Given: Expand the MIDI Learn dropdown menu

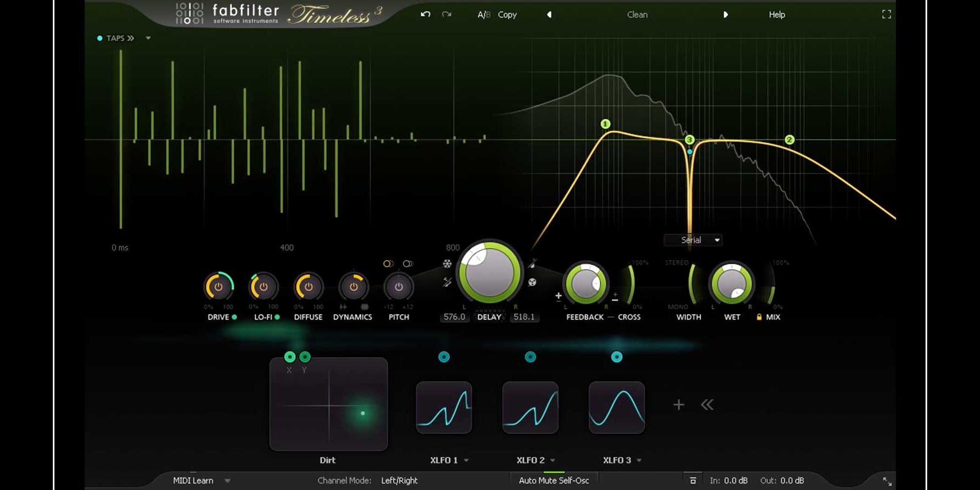Looking at the screenshot, I should pos(228,481).
